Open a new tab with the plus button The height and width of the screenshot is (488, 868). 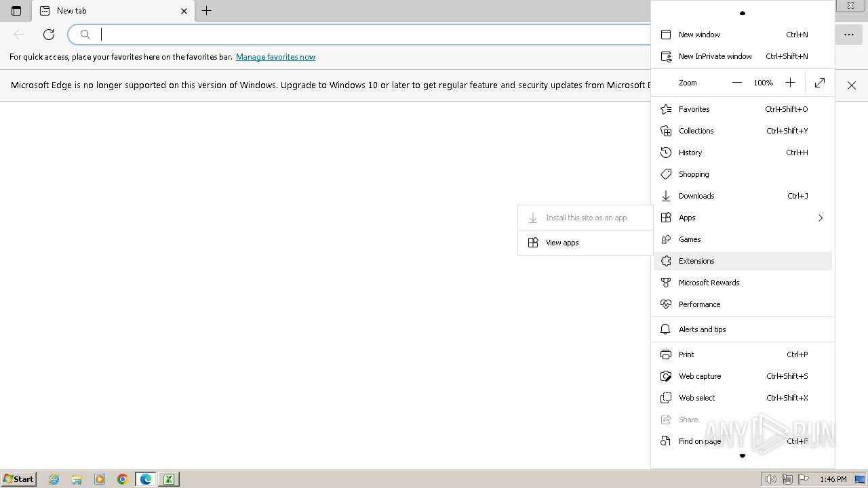(207, 11)
